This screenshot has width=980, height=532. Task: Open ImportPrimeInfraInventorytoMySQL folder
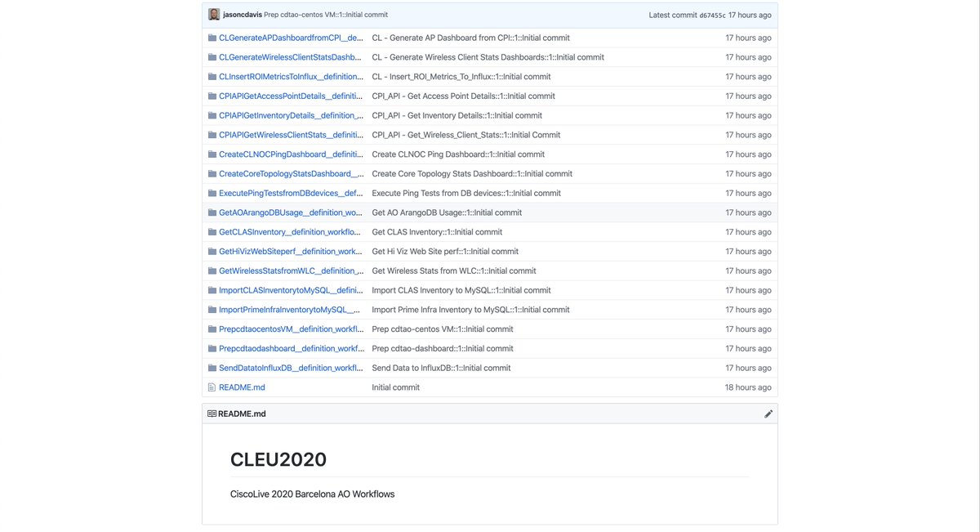[x=291, y=310]
